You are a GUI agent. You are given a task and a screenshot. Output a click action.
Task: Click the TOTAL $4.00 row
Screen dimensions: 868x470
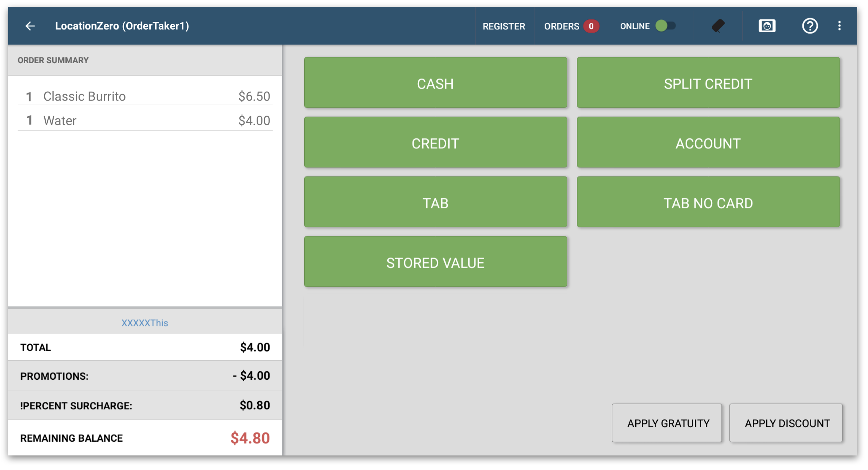pos(145,347)
